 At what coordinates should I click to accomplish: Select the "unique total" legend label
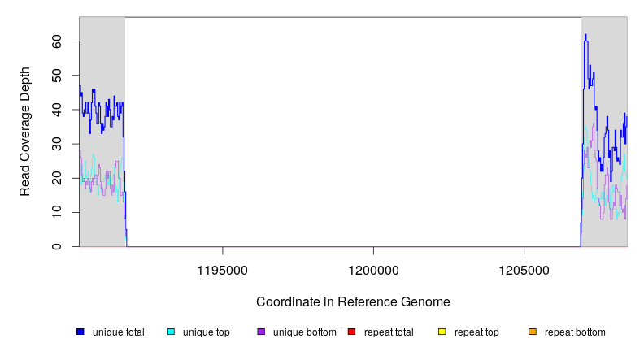(118, 332)
